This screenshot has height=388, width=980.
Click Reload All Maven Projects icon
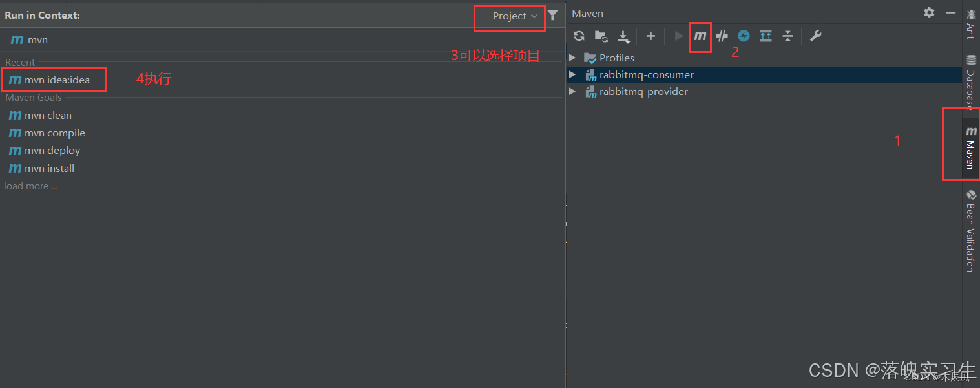coord(579,36)
